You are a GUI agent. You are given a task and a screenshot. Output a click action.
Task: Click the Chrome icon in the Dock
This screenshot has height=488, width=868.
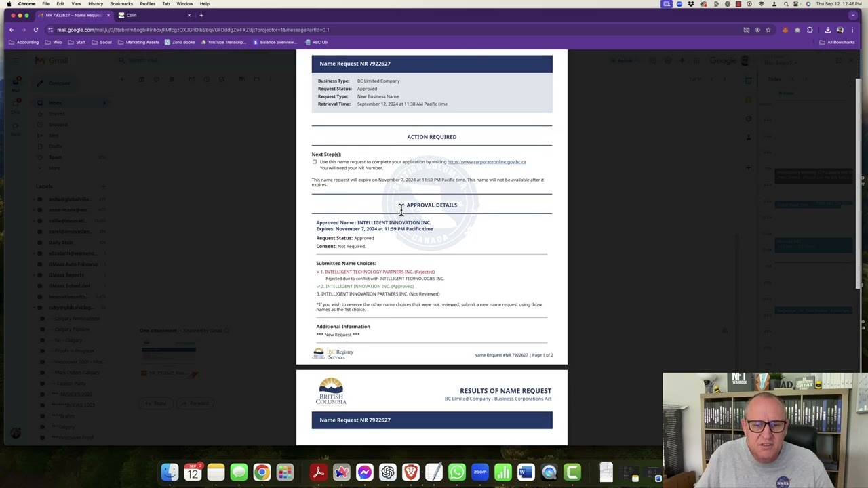262,472
